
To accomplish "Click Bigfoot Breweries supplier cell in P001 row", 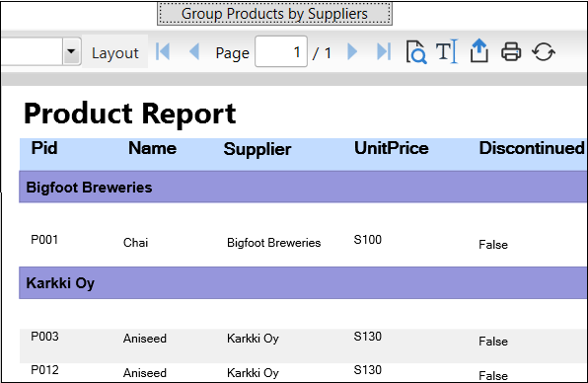I will [x=273, y=243].
